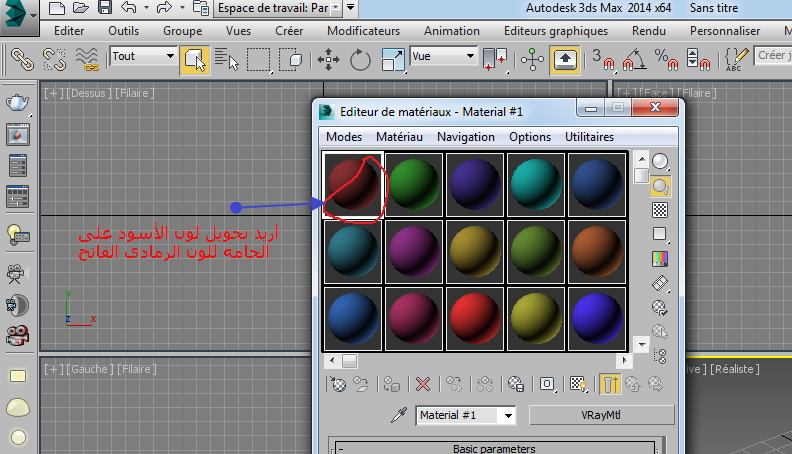Open the Espace de travail workspace dropdown
Image resolution: width=792 pixels, height=454 pixels.
277,8
